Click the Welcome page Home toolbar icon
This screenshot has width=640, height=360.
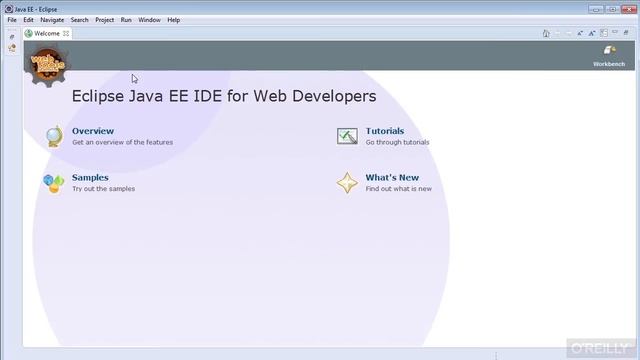[546, 33]
